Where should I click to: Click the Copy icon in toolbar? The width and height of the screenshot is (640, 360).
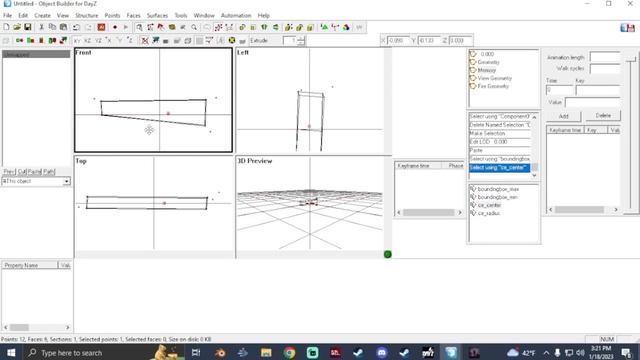click(x=52, y=27)
